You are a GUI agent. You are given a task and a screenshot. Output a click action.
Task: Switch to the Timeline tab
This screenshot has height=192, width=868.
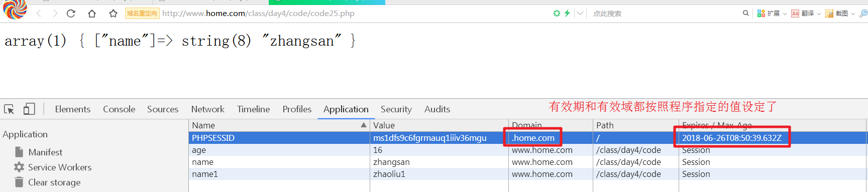(253, 109)
